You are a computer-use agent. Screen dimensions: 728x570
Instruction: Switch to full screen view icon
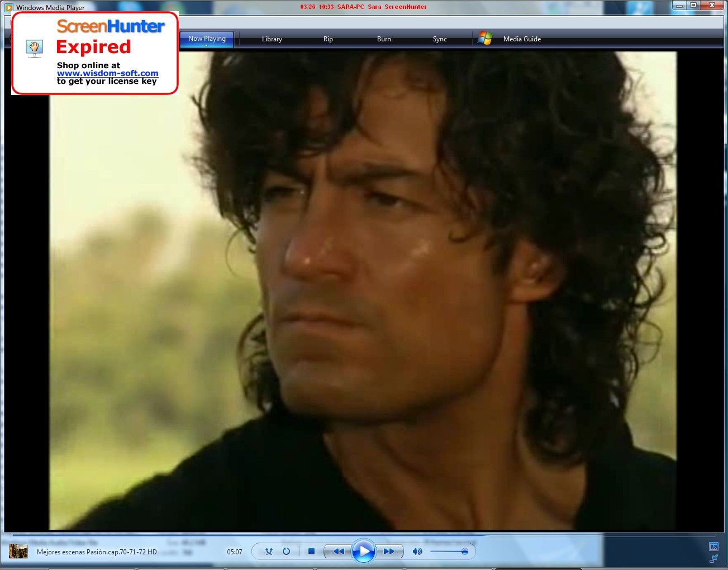coord(713,546)
